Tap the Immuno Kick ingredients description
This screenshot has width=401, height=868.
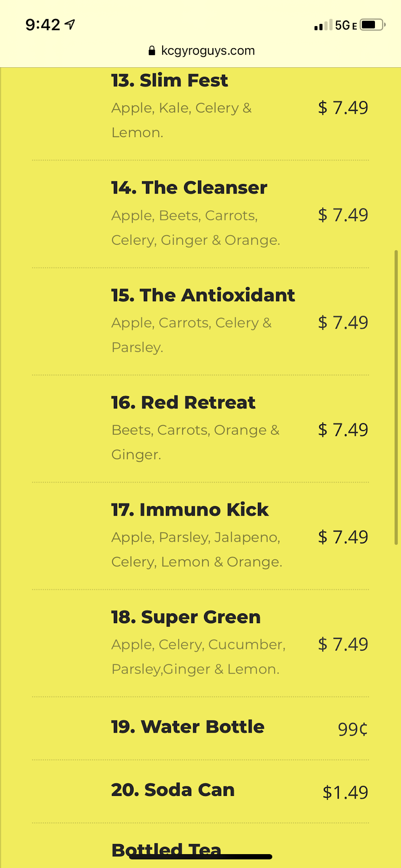pyautogui.click(x=197, y=549)
